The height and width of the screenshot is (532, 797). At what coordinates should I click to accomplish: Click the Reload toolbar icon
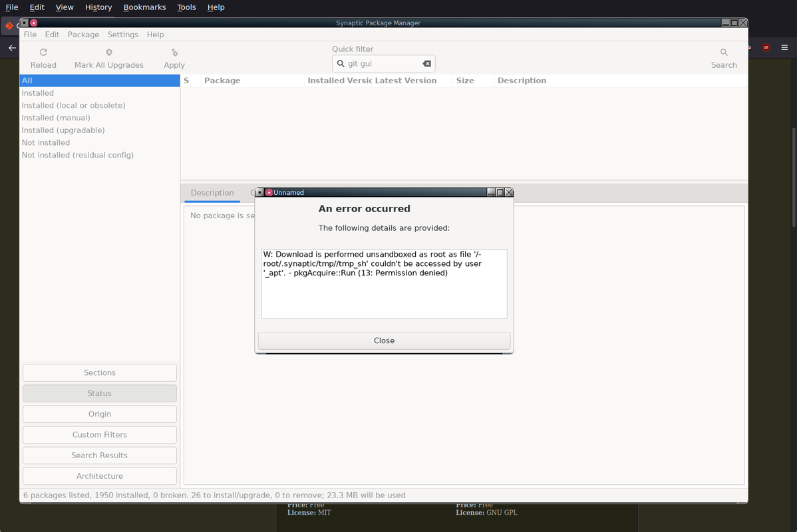(43, 53)
